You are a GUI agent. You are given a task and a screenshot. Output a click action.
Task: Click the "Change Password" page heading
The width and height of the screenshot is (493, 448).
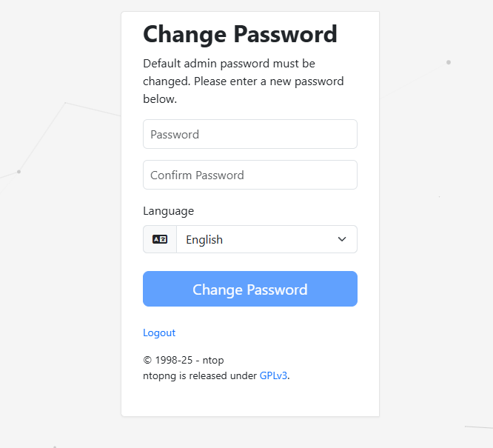coord(240,34)
